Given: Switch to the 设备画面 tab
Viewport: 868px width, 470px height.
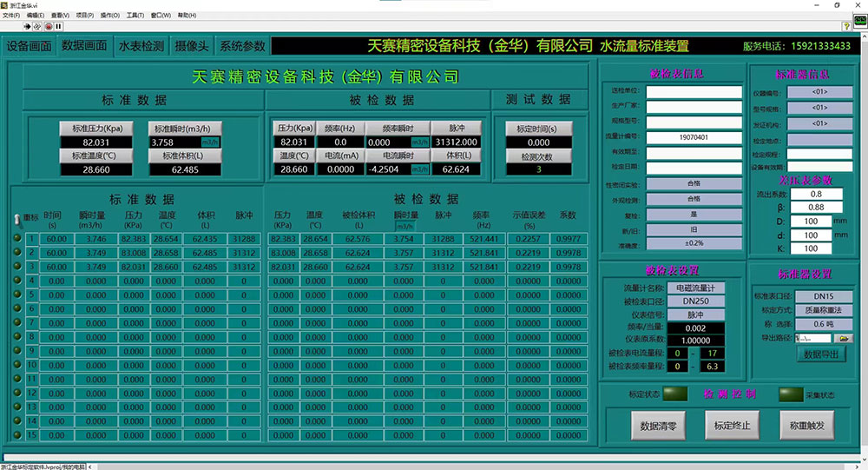Looking at the screenshot, I should [29, 47].
